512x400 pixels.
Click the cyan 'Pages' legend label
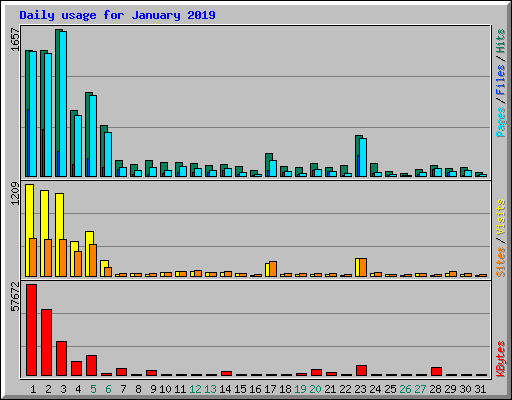coord(501,122)
